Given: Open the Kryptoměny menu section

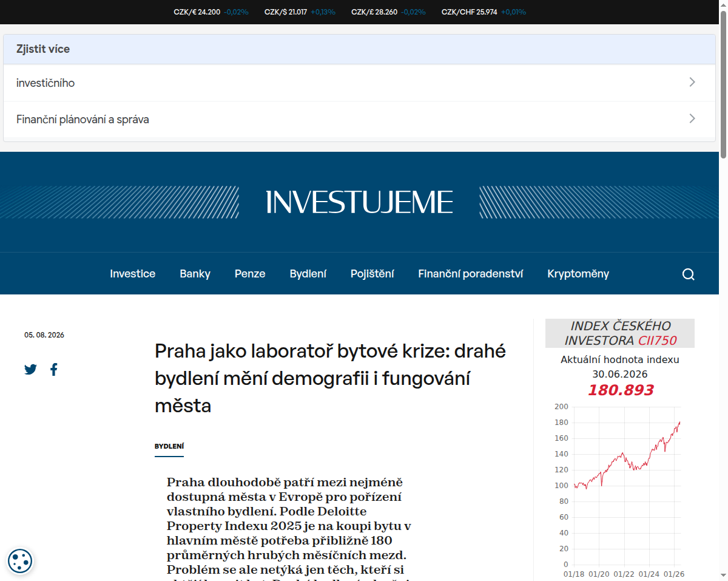Looking at the screenshot, I should [578, 274].
